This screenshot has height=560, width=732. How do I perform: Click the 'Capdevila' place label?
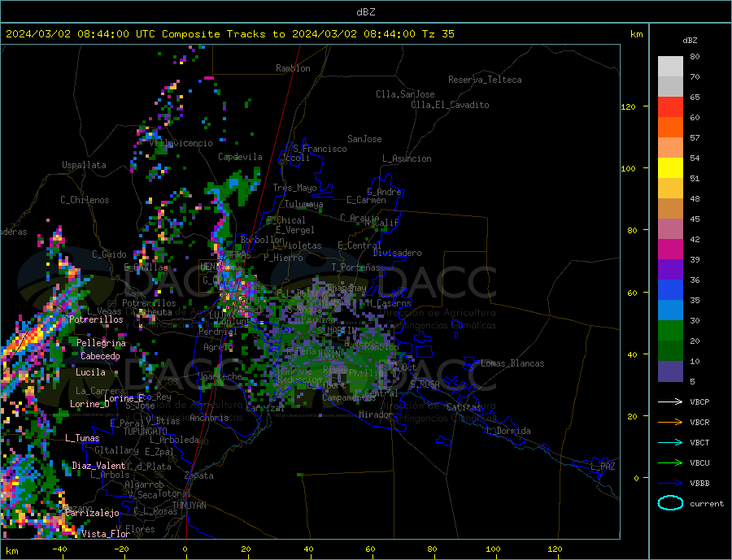pos(240,157)
